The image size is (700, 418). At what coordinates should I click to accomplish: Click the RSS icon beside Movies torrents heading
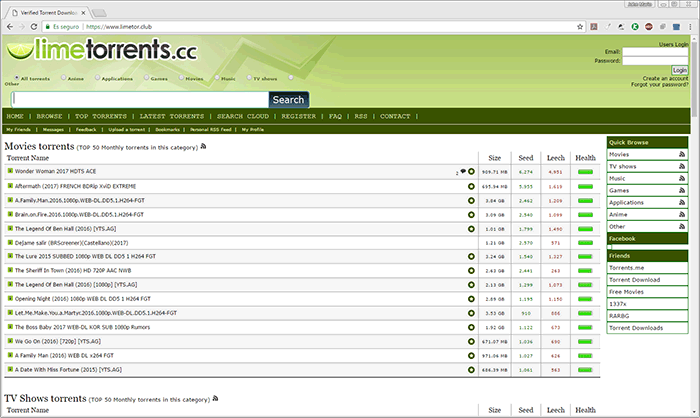[x=203, y=146]
